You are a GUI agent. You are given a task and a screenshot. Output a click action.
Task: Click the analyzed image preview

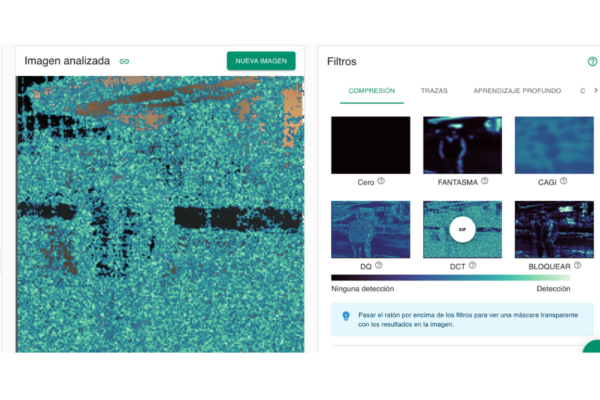[160, 215]
